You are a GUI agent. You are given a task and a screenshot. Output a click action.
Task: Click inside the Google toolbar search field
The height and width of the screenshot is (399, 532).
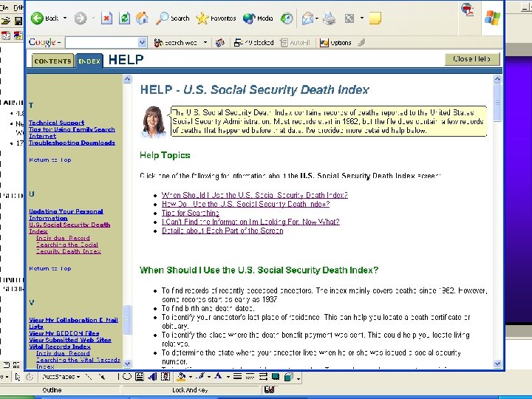tap(102, 43)
